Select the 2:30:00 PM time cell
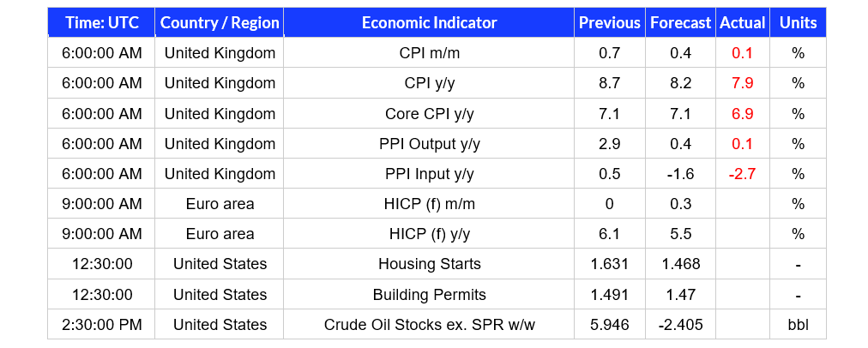 coord(101,324)
